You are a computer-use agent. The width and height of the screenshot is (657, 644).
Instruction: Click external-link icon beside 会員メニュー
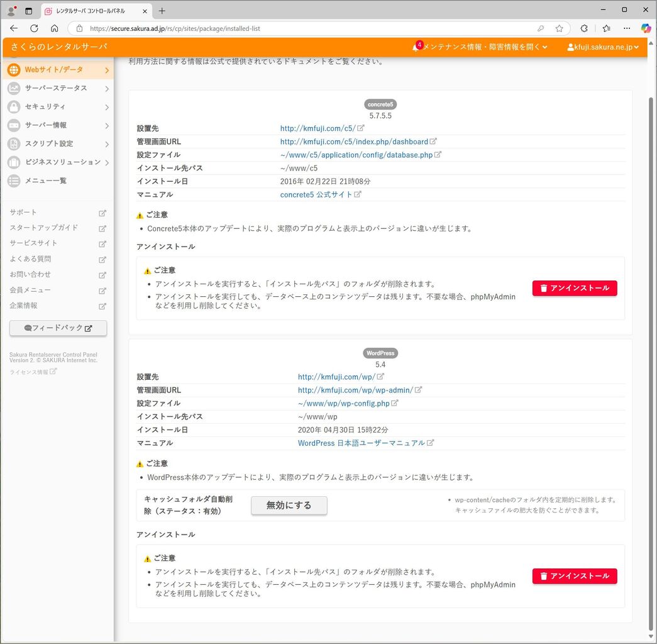pos(102,291)
